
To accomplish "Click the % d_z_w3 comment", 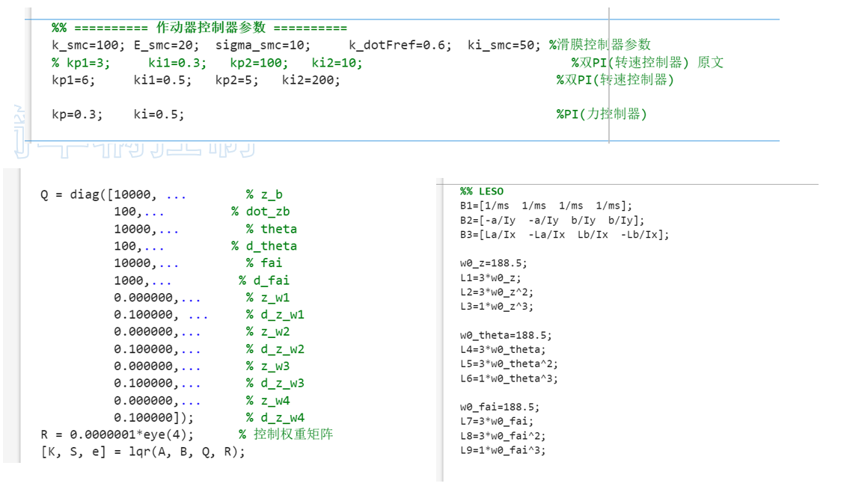I will click(x=275, y=384).
